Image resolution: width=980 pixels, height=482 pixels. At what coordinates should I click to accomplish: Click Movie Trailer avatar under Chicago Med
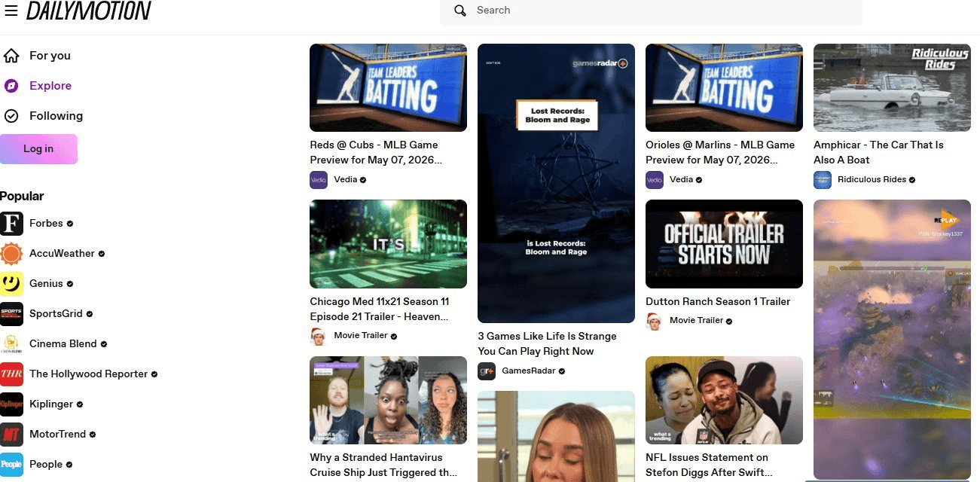pos(319,336)
